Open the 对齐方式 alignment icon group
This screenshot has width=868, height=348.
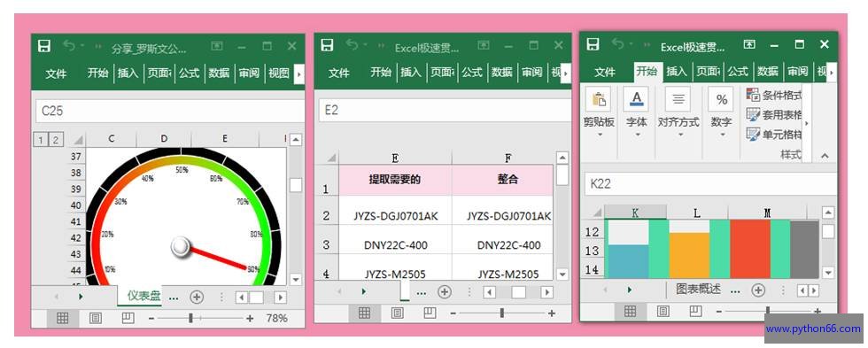point(678,99)
